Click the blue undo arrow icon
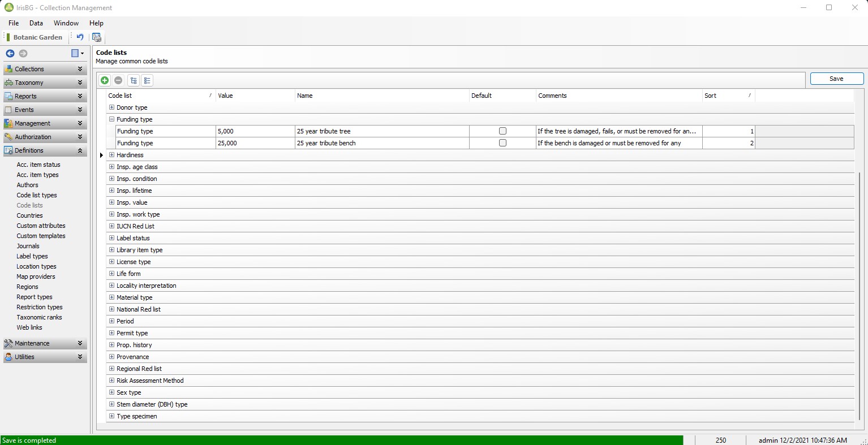Image resolution: width=868 pixels, height=445 pixels. 80,37
